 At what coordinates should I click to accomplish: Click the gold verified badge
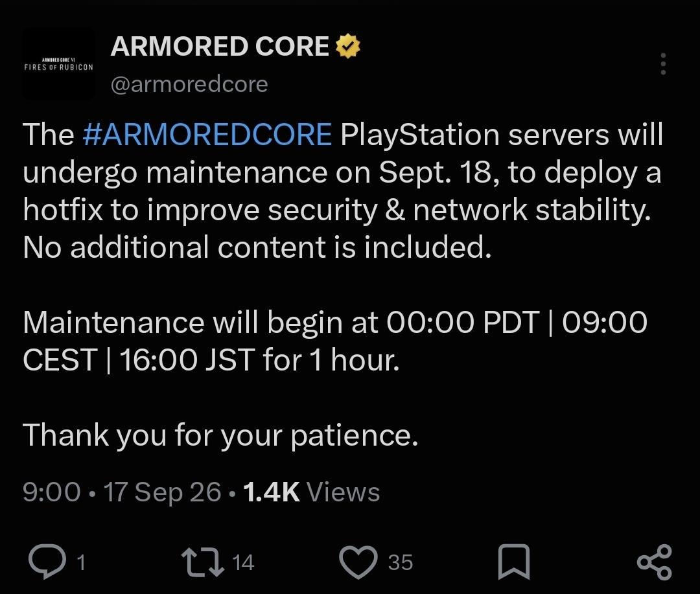(x=348, y=47)
